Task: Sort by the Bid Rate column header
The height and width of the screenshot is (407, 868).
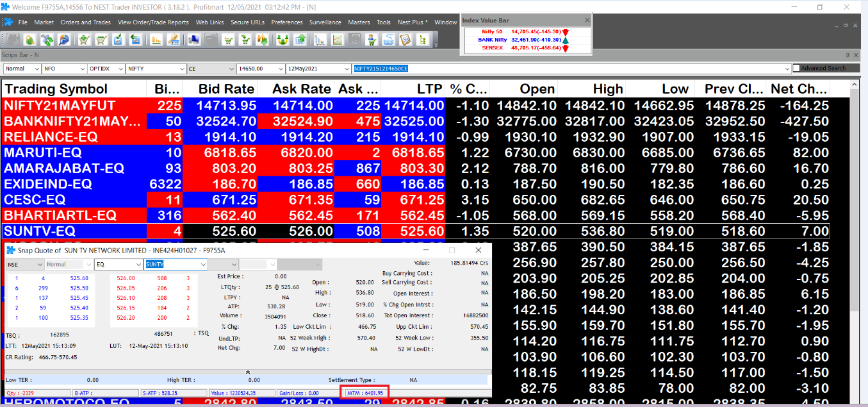Action: click(219, 88)
